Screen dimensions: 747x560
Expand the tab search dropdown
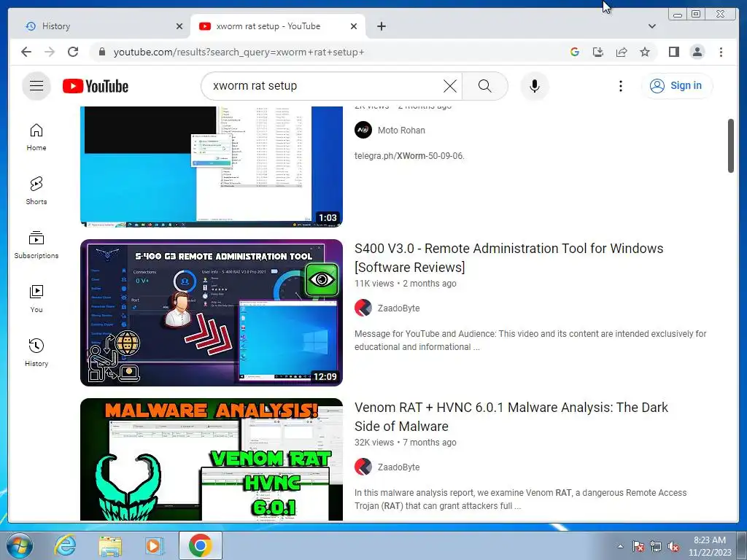pos(652,26)
